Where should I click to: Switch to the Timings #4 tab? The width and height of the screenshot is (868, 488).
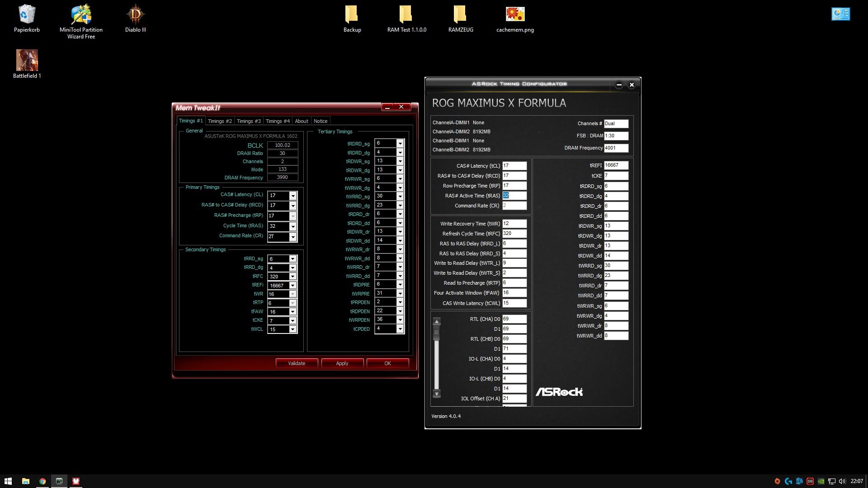click(278, 121)
